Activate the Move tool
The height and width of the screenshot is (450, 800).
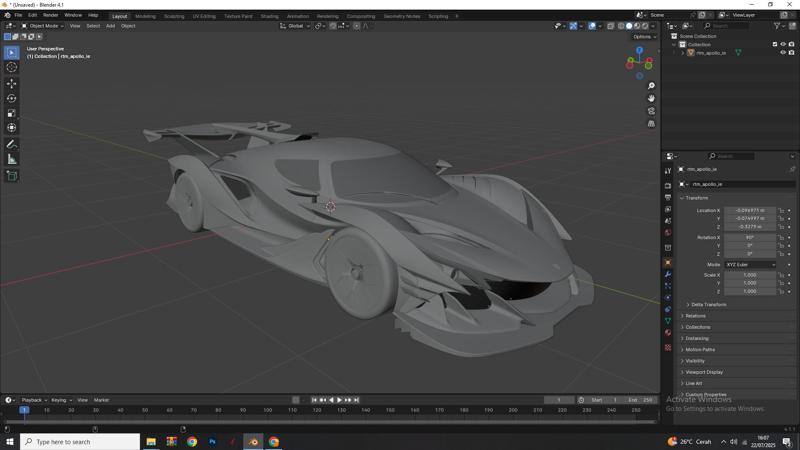(x=12, y=83)
